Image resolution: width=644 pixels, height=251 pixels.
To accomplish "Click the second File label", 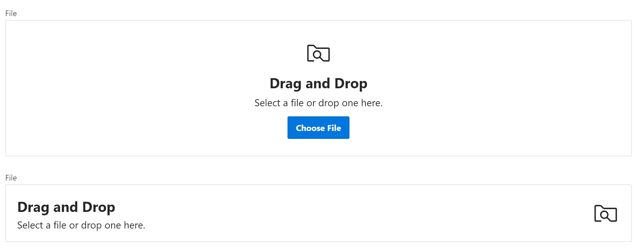I will tap(11, 177).
